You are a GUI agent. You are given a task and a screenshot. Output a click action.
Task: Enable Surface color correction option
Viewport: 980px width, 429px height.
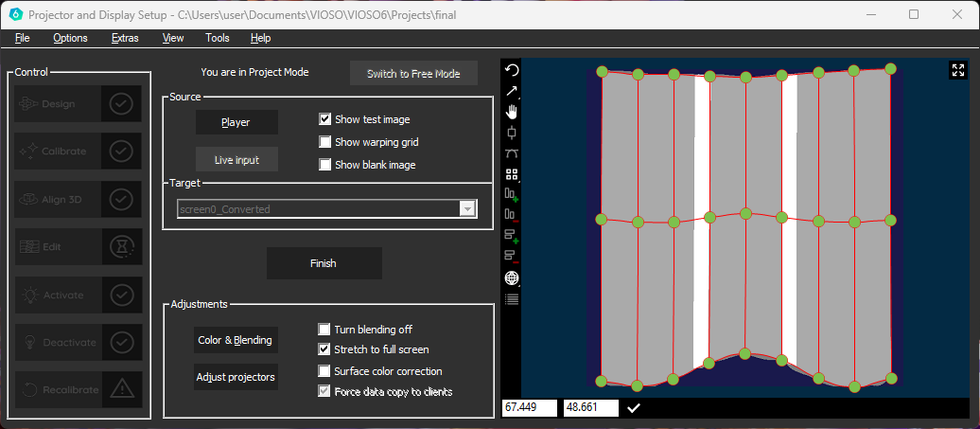coord(325,371)
